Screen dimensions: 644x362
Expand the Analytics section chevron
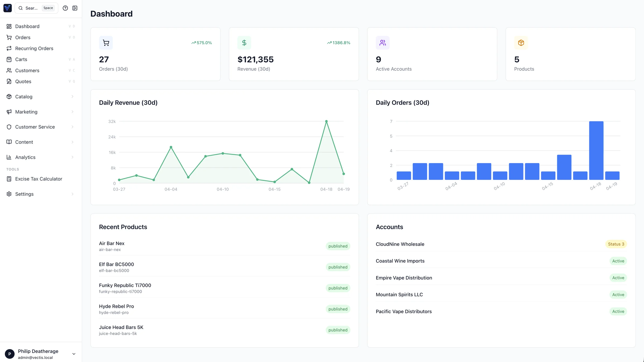pyautogui.click(x=72, y=157)
